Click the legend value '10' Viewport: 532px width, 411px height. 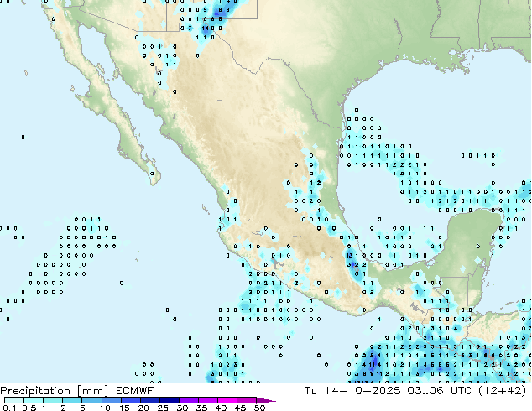(x=105, y=408)
